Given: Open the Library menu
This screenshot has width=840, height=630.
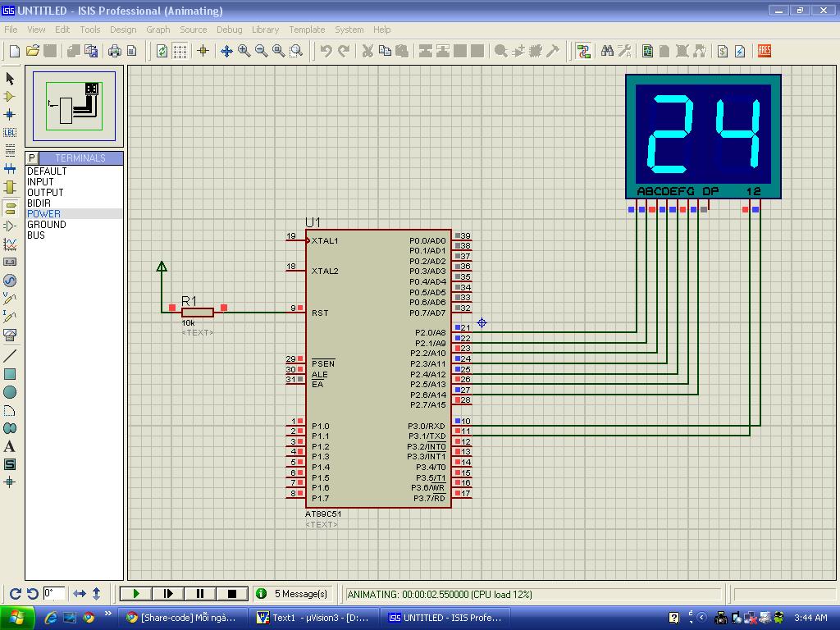Looking at the screenshot, I should click(265, 30).
